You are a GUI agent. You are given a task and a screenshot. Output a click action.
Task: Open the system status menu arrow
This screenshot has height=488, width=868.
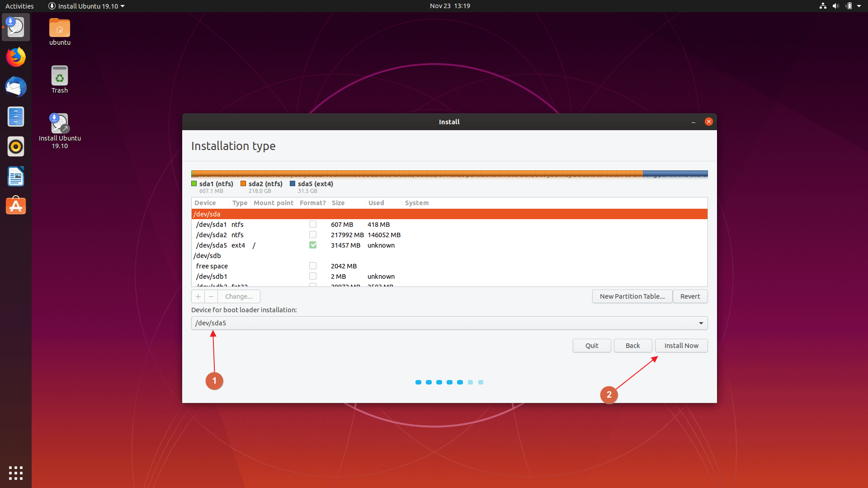coord(859,6)
